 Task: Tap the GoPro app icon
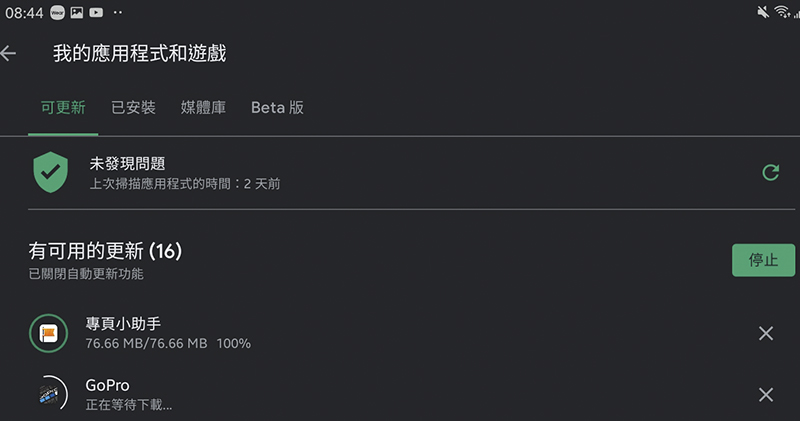tap(48, 394)
